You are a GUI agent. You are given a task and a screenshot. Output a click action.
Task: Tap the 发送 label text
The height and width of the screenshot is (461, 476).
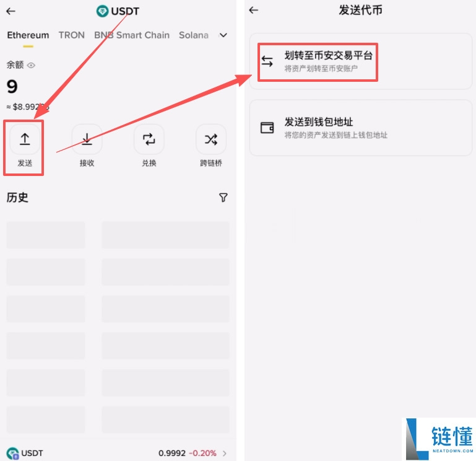25,163
